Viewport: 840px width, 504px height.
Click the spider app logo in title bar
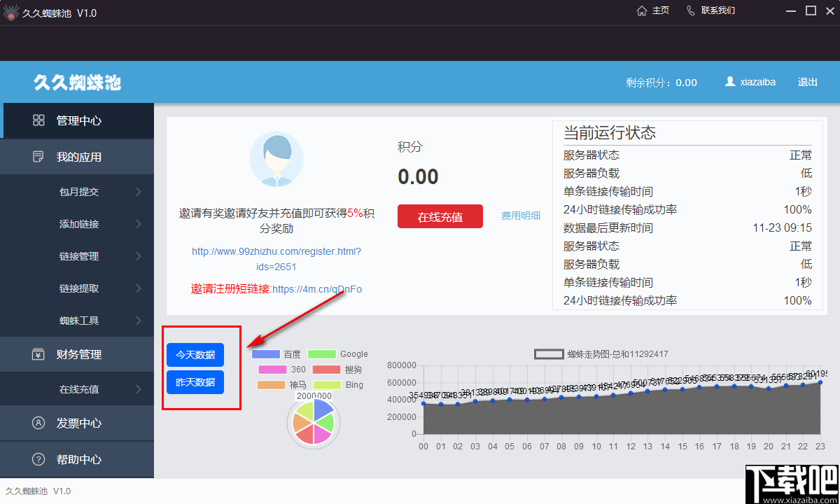(10, 12)
